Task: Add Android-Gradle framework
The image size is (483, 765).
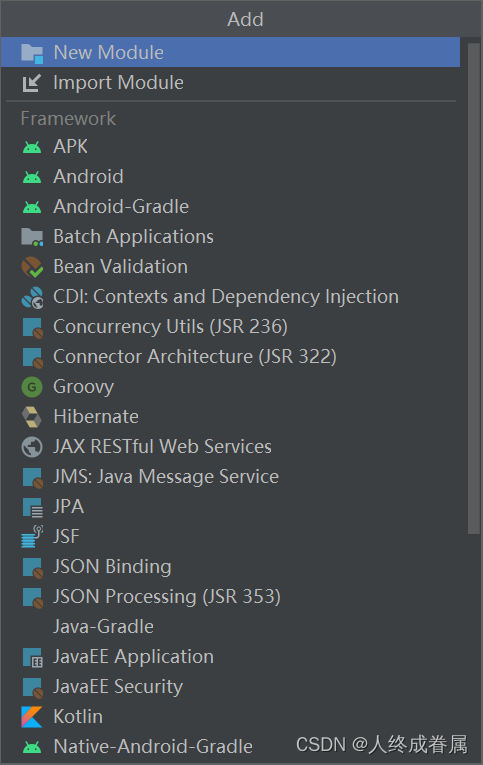Action: pos(121,207)
